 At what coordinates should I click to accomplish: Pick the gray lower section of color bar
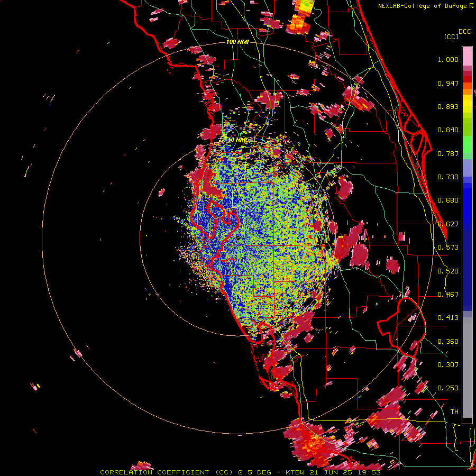pos(467,368)
